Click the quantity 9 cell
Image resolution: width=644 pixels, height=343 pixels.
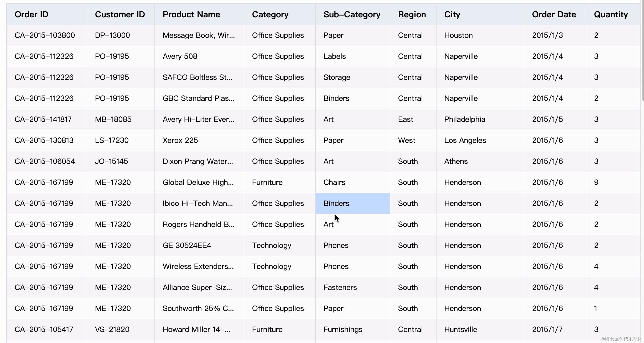(596, 183)
